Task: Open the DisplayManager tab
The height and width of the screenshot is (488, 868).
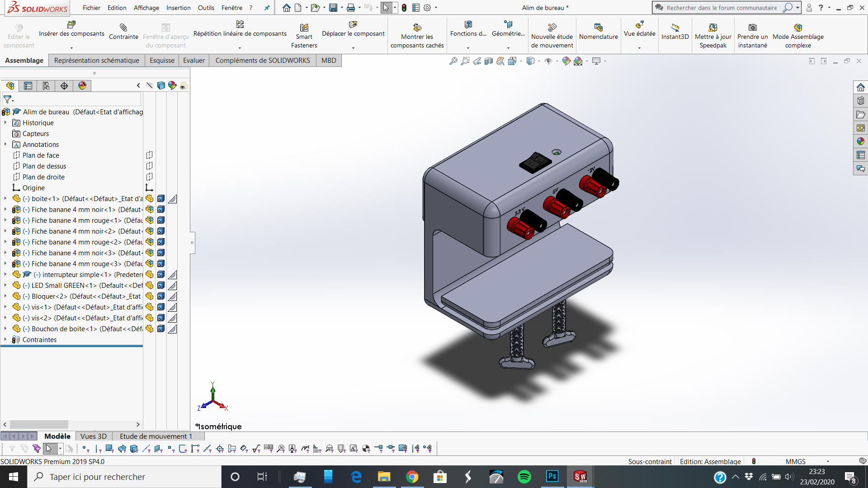Action: coord(82,86)
